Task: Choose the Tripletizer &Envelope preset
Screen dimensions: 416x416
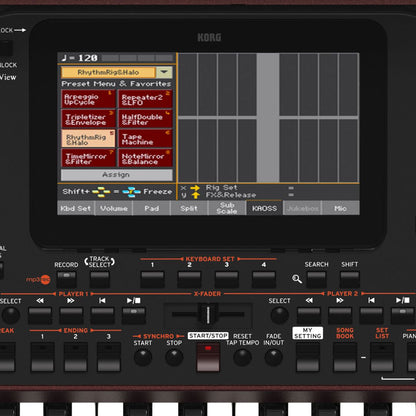Action: click(x=88, y=119)
